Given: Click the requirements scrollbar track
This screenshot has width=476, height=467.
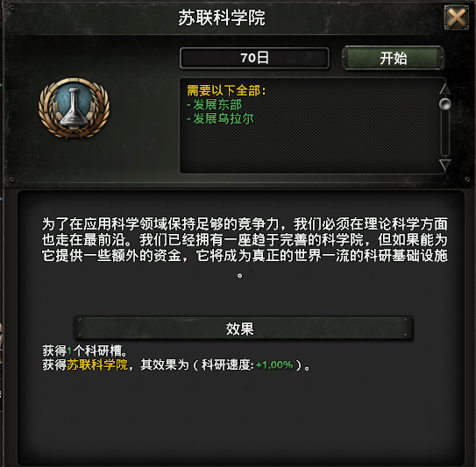Looking at the screenshot, I should pos(445,133).
